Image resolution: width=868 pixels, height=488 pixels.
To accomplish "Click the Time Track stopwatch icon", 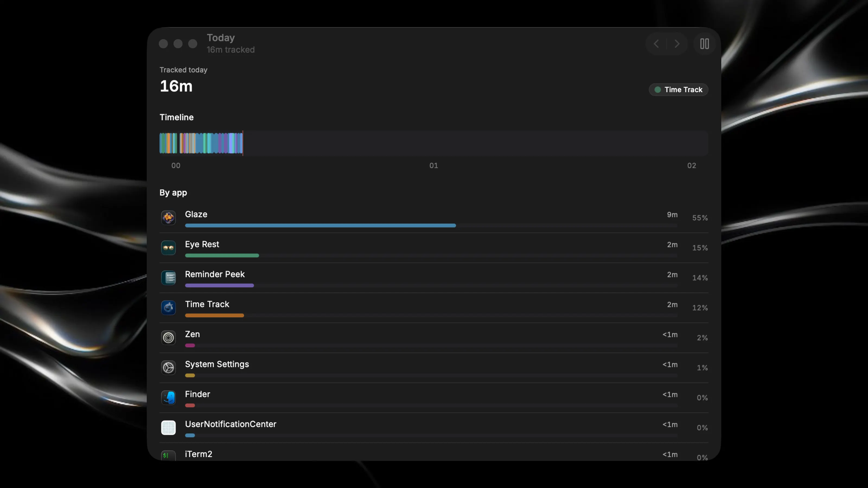I will (x=168, y=307).
